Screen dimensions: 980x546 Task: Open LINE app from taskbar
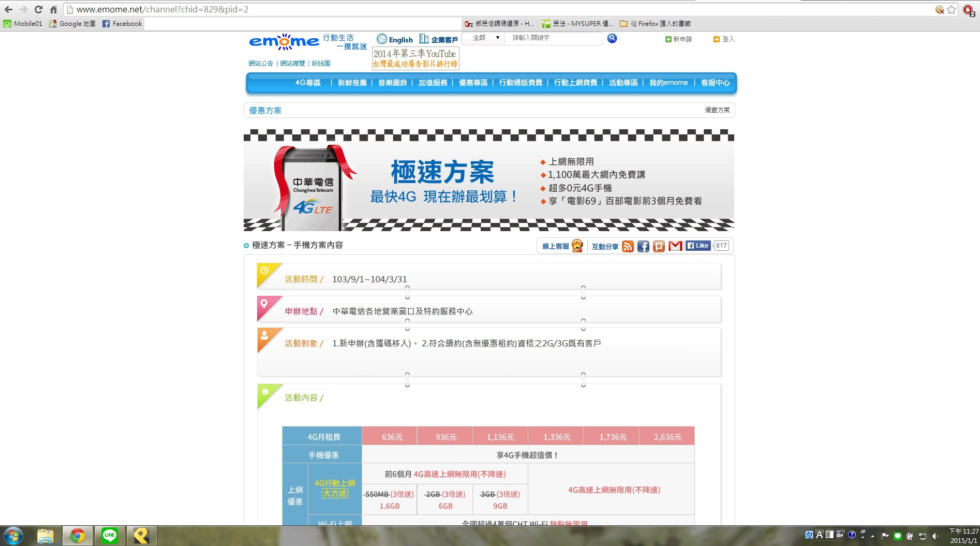[x=109, y=536]
